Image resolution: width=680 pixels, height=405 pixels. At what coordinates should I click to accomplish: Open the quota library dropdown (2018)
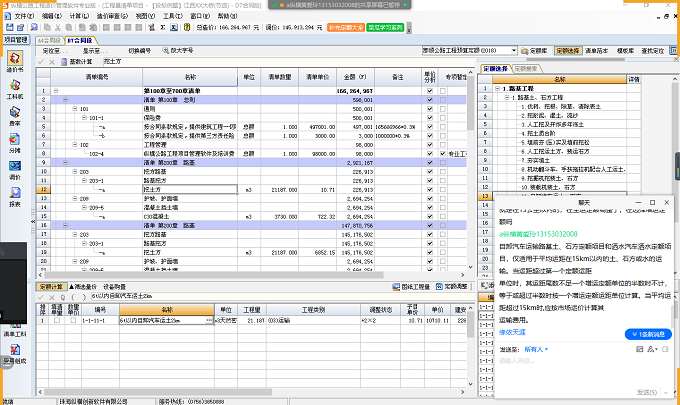[x=514, y=51]
